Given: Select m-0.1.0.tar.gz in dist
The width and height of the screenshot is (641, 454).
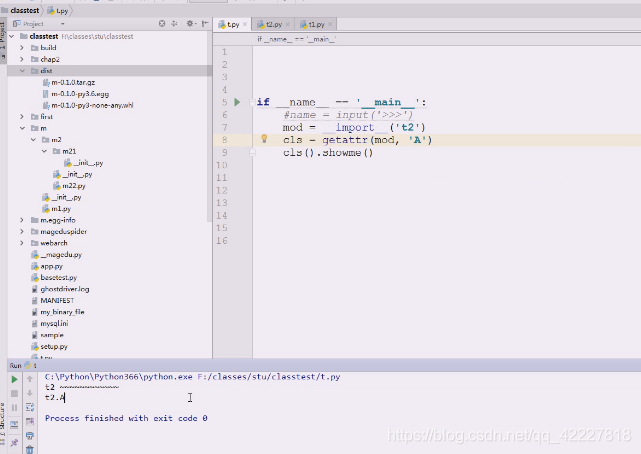Looking at the screenshot, I should pyautogui.click(x=73, y=82).
